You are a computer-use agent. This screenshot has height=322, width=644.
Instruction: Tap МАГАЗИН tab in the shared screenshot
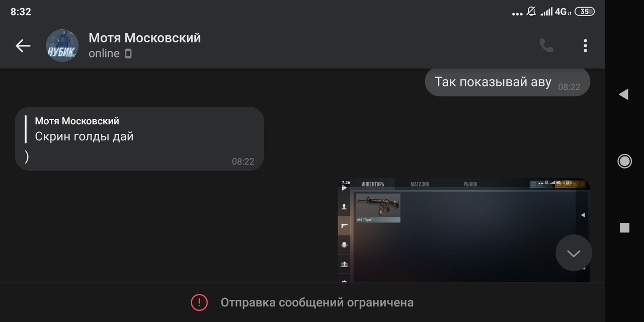420,184
